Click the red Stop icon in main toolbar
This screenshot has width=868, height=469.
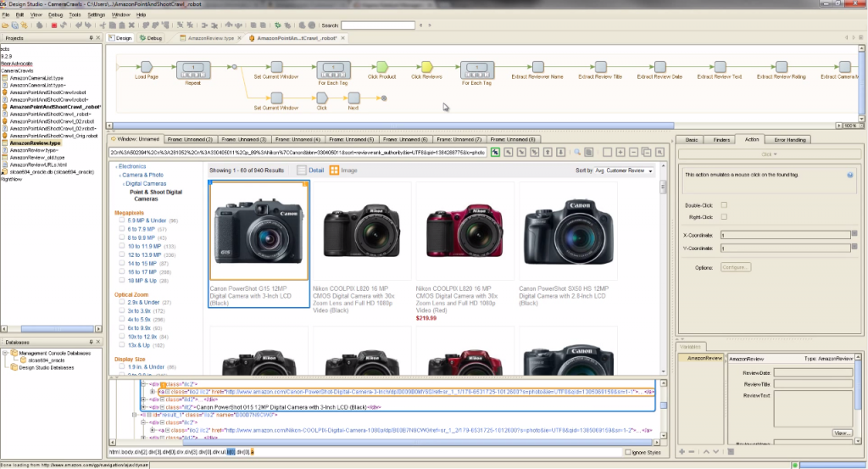click(53, 25)
